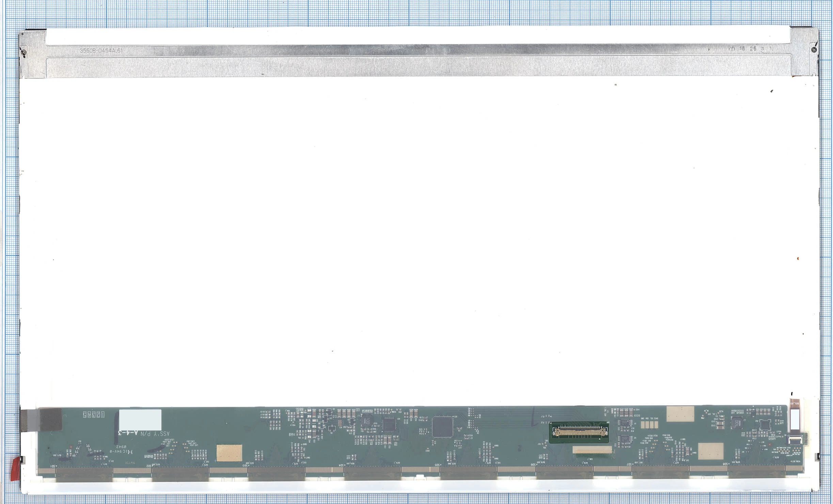833x504 pixels.
Task: Click the SD1 marker on PCB edge
Action: pos(53,466)
